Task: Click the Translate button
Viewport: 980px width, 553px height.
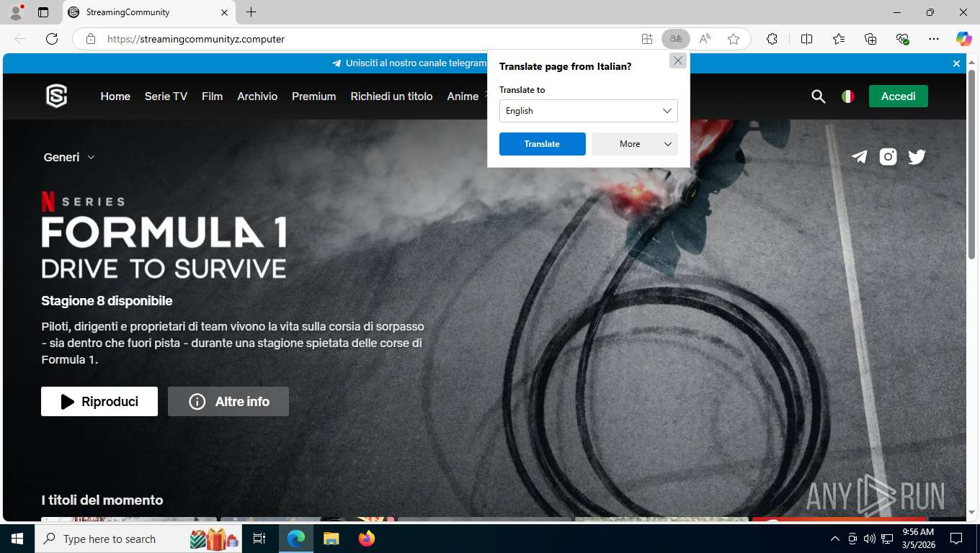Action: (x=543, y=144)
